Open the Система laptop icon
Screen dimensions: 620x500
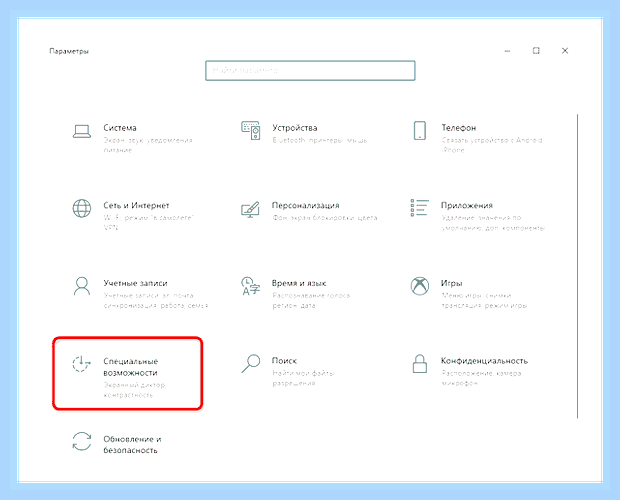[x=82, y=131]
